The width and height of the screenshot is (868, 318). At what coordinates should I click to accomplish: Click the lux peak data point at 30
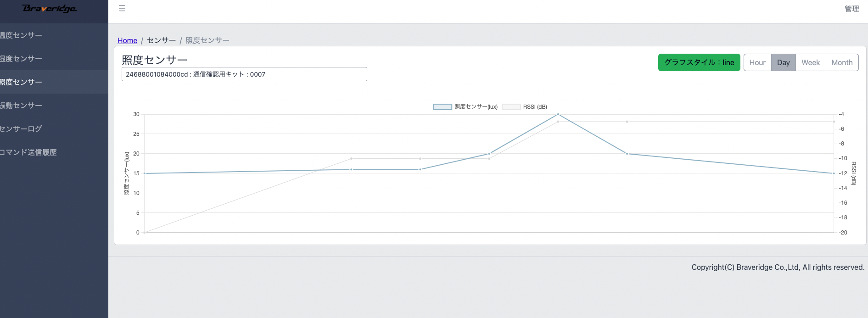(x=558, y=114)
